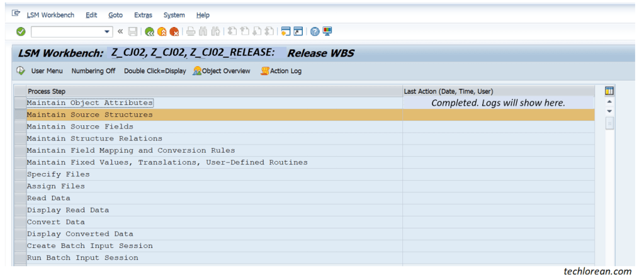
Task: Click the Last Page icon
Action: pyautogui.click(x=269, y=31)
